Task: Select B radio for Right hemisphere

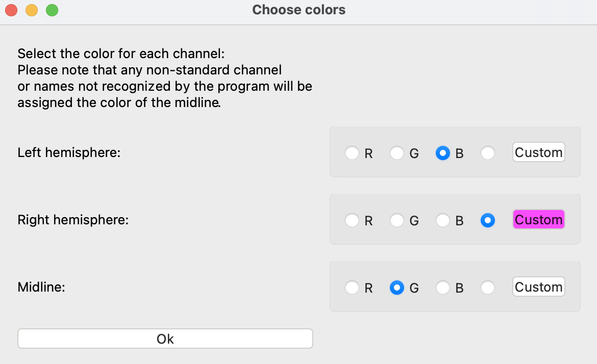Action: [443, 220]
